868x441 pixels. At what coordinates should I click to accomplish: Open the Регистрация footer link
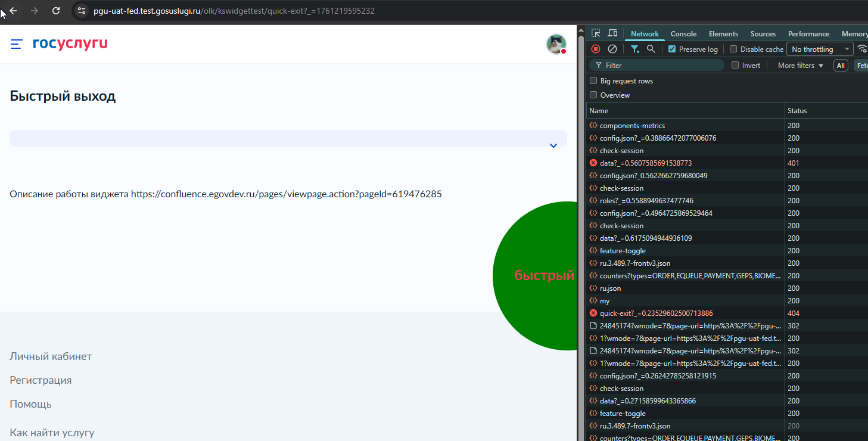41,380
